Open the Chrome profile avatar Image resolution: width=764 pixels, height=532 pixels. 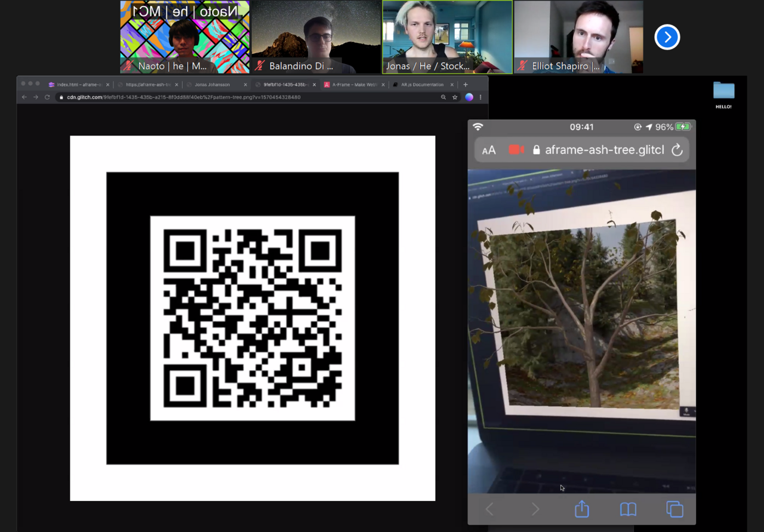click(469, 97)
